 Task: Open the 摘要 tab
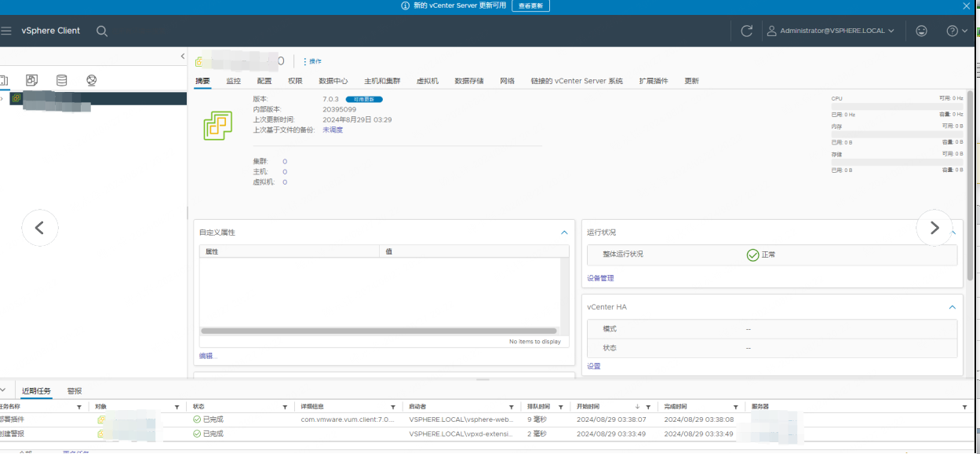202,81
